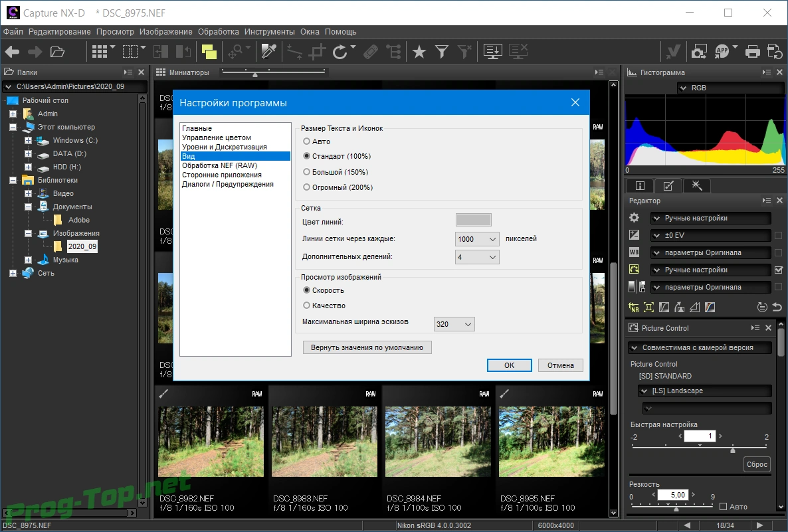The height and width of the screenshot is (532, 788).
Task: Click the grid line color swatch
Action: (x=474, y=220)
